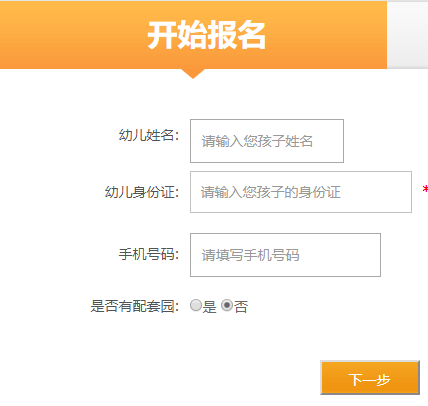Click placeholder 请填写手机号码
This screenshot has width=428, height=406.
click(250, 255)
